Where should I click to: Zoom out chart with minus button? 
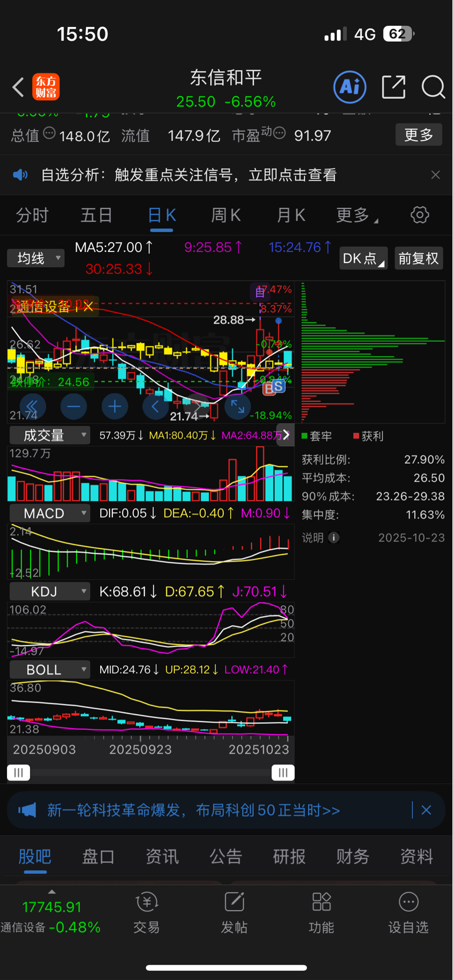[74, 406]
